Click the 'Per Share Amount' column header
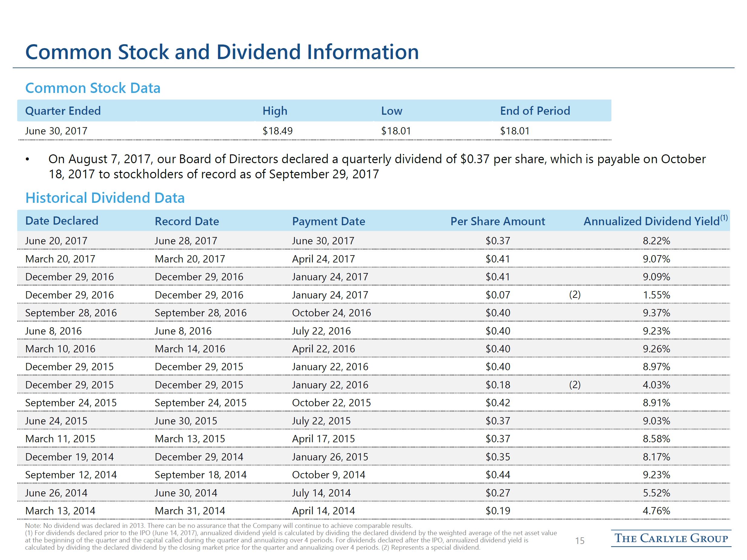 (x=498, y=221)
